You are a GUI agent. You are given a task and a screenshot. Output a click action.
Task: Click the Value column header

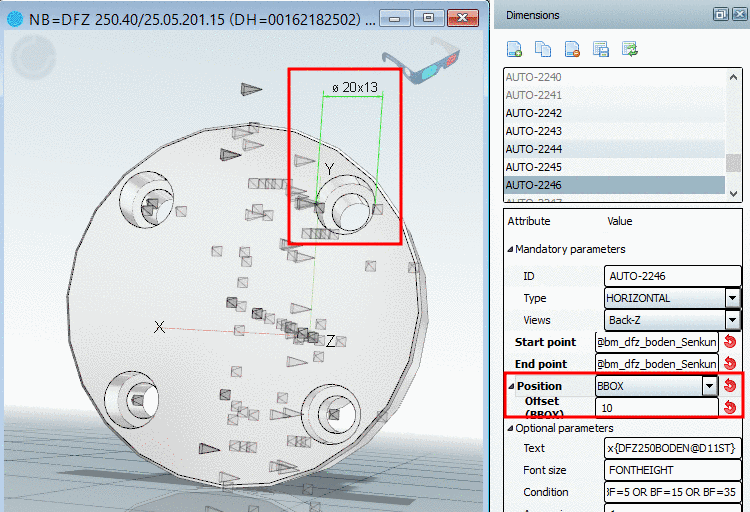point(619,221)
